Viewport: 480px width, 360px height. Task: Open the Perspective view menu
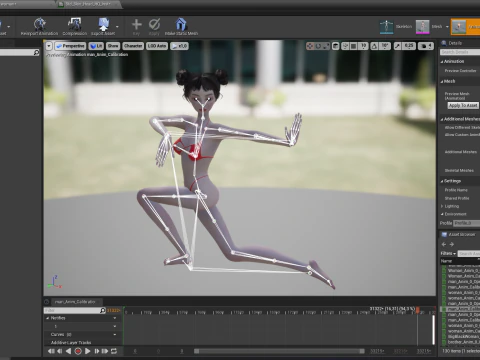[70, 46]
